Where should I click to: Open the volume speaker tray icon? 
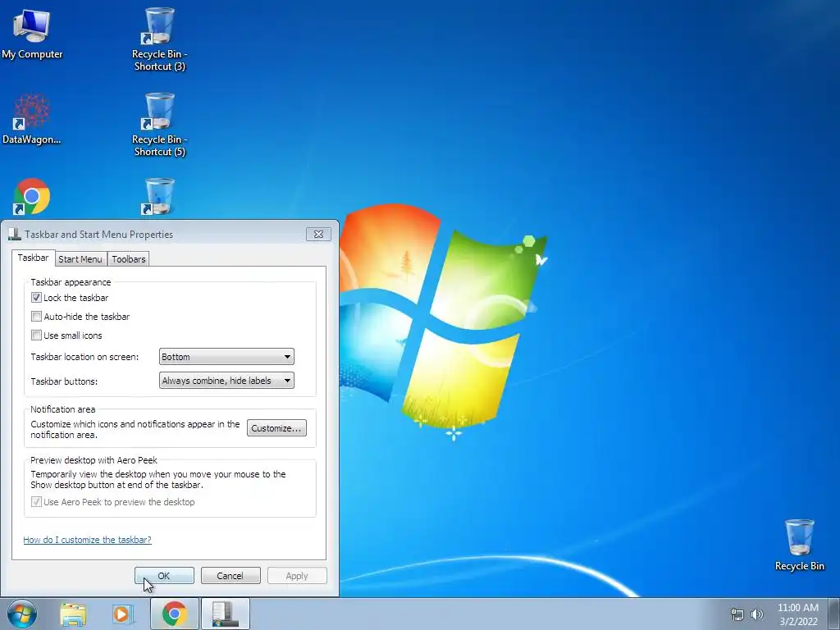(757, 614)
